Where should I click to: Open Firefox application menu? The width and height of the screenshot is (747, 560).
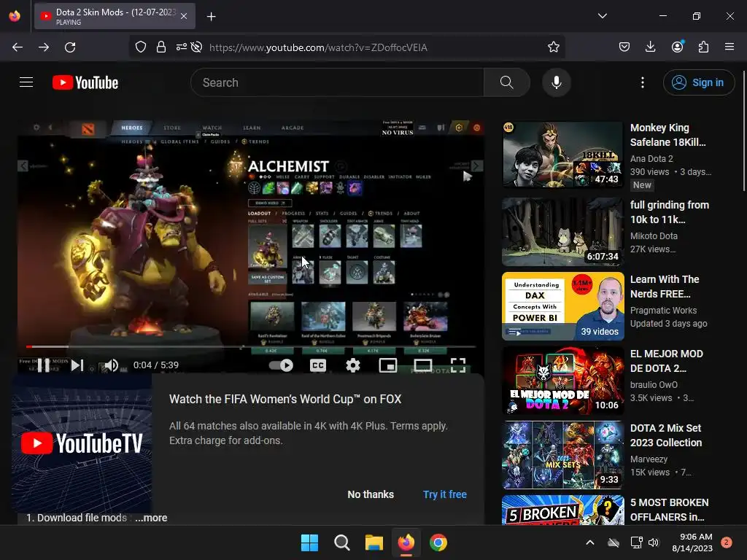(729, 47)
